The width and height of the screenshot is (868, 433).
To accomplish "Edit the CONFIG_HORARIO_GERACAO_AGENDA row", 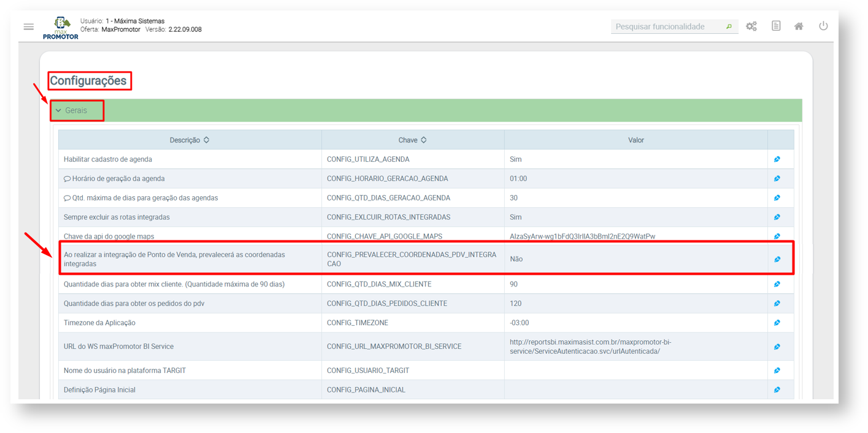I will tap(777, 178).
